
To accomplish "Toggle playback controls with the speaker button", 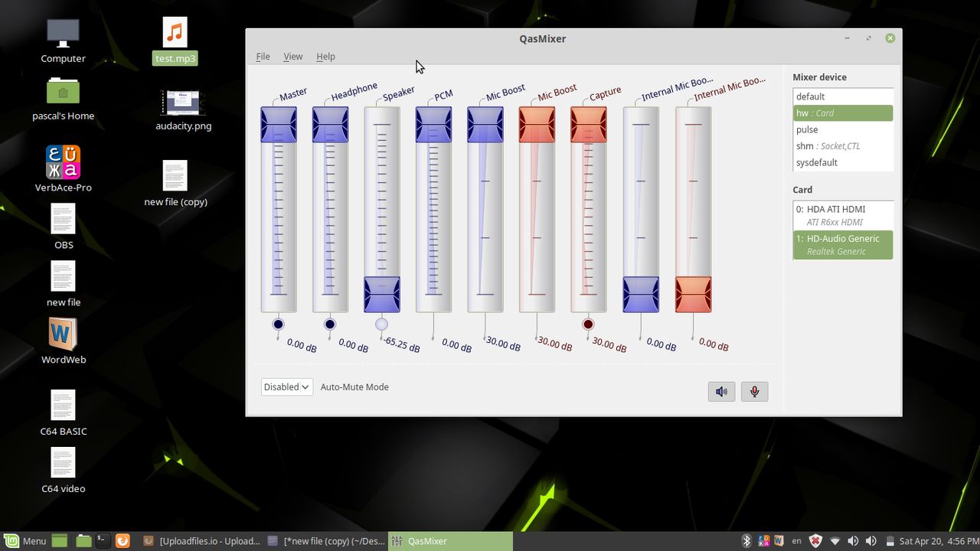I will [x=721, y=392].
